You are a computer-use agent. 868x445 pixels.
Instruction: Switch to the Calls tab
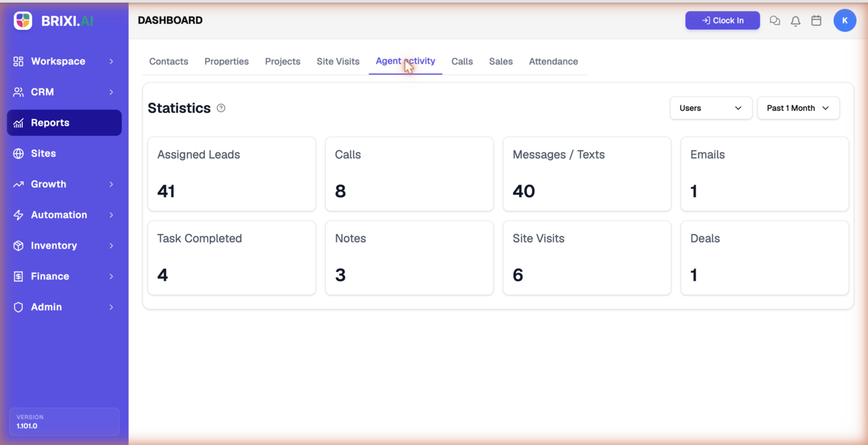tap(462, 61)
